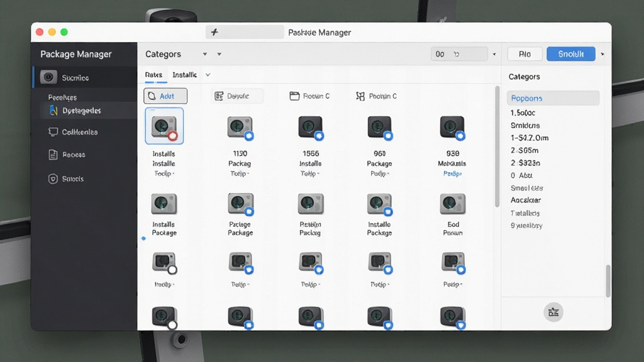
Task: Toggle the blue badge on Packge Package
Action: coord(249,212)
